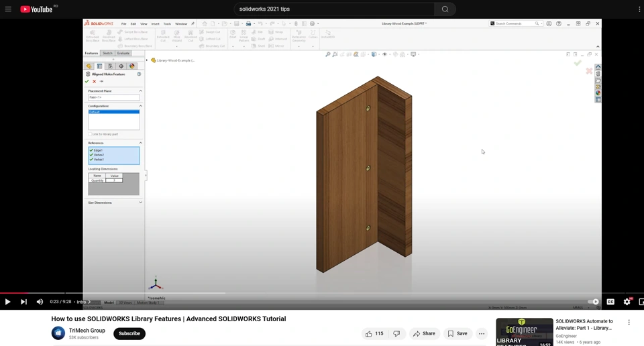Collapse the References section
Screen dimensions: 644x346
pos(140,143)
